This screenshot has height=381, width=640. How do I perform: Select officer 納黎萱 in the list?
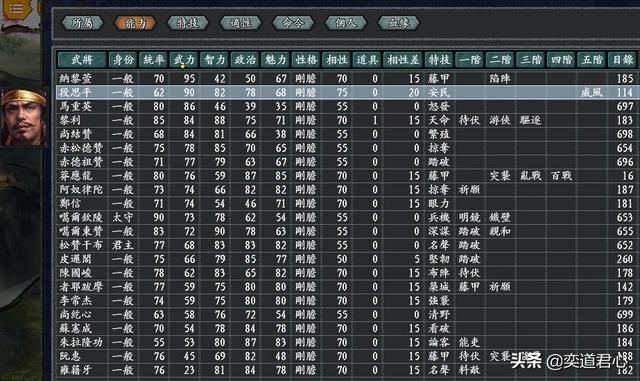point(76,78)
